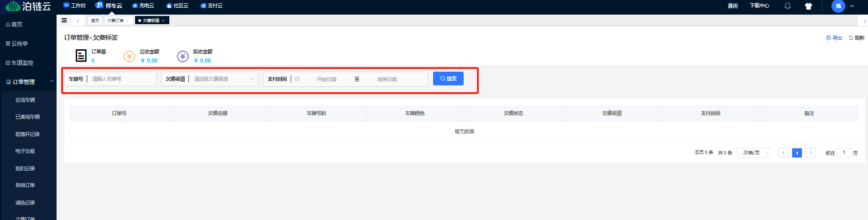The width and height of the screenshot is (868, 220).
Task: Click the blue 搜索 button
Action: [x=448, y=79]
